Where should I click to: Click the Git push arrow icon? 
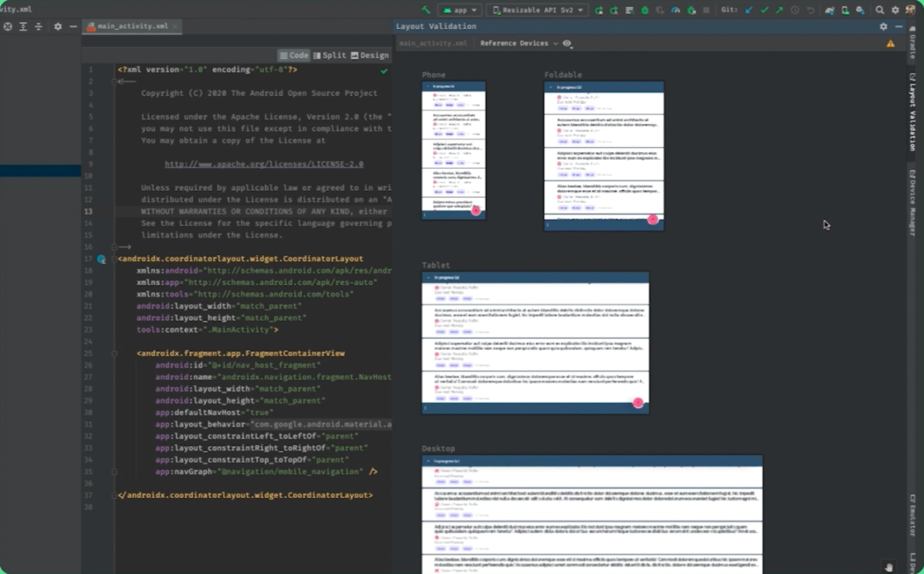[779, 10]
